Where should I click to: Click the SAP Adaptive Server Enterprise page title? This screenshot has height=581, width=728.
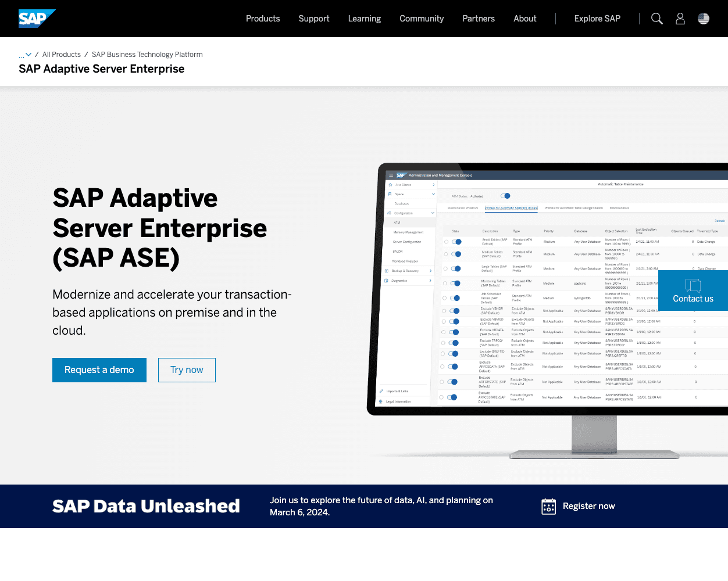click(102, 69)
